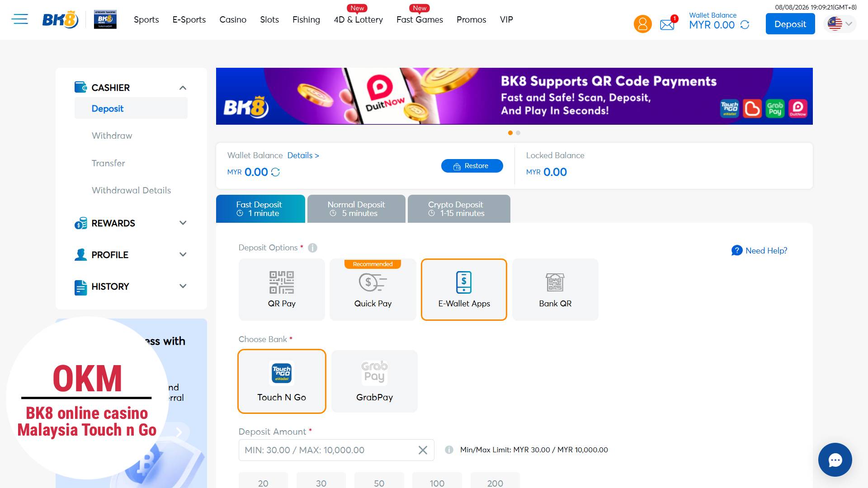Switch to the Normal Deposit tab
The width and height of the screenshot is (868, 488).
coord(356,209)
